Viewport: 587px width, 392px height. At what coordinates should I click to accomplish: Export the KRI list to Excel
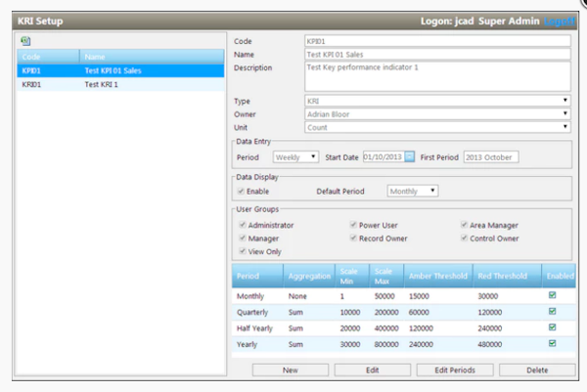tap(25, 41)
